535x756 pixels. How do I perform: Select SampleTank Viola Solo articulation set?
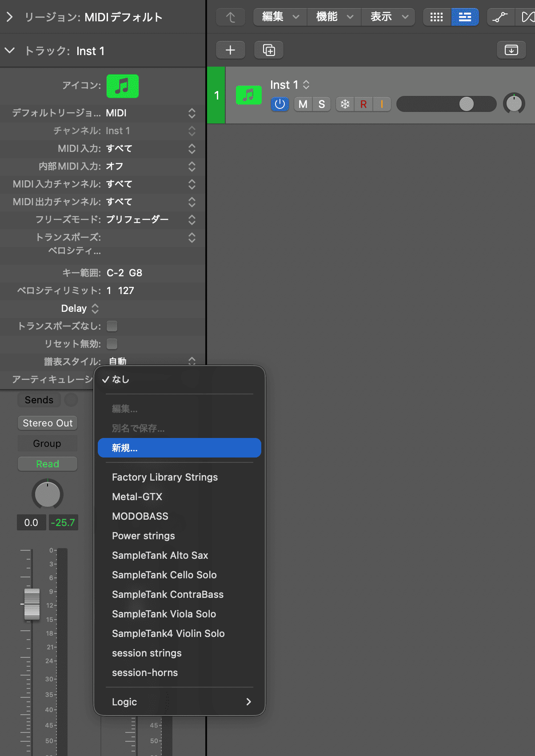(180, 614)
